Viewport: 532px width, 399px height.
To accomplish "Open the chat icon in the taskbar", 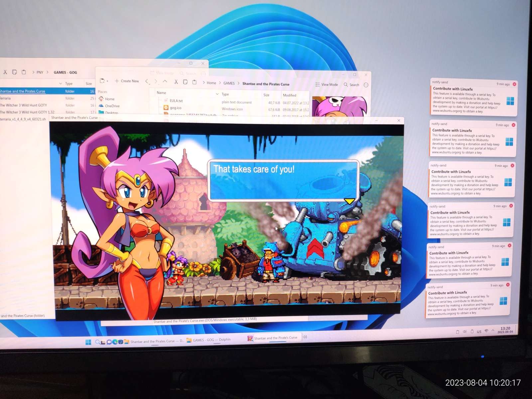I will pos(109,342).
